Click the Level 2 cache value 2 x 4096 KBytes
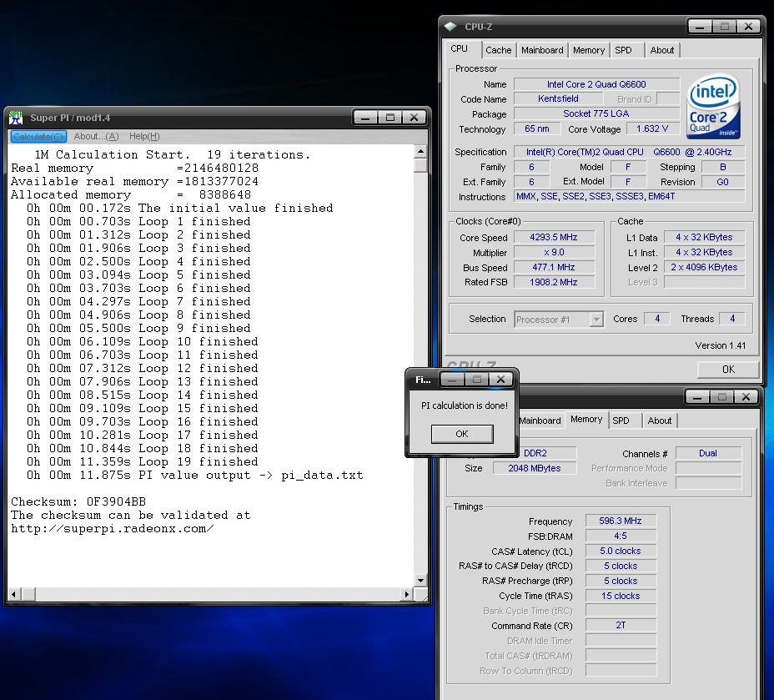774x700 pixels. click(704, 267)
